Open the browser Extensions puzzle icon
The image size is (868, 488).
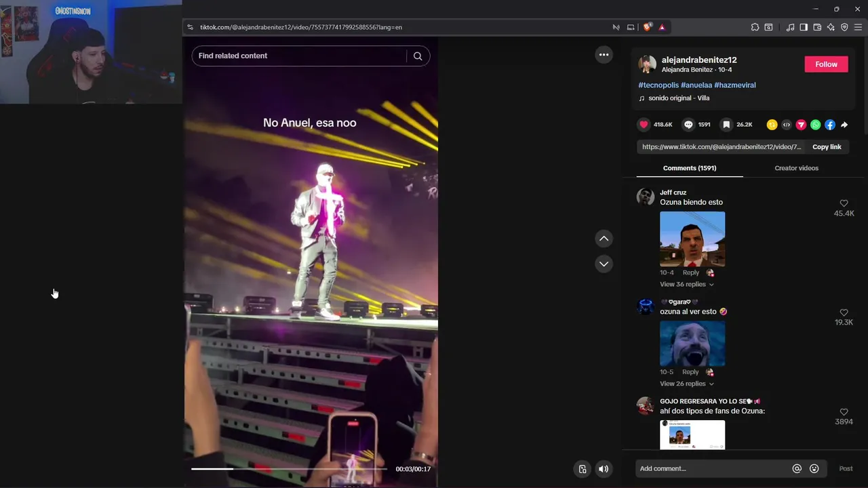coord(755,27)
